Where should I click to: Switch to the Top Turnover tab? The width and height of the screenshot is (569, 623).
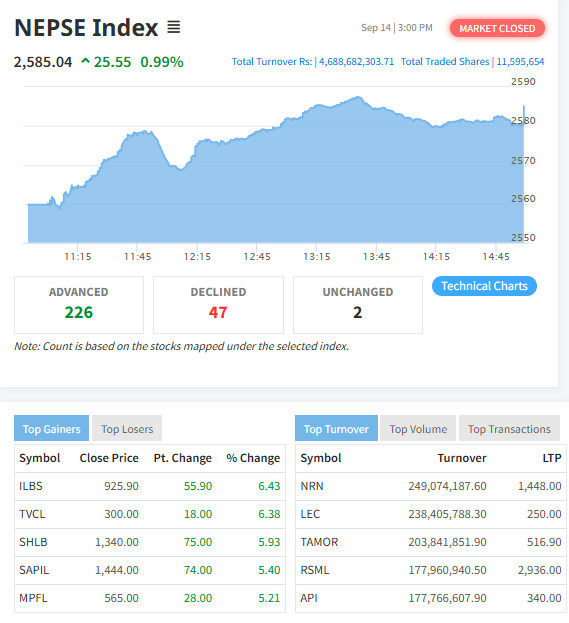336,429
